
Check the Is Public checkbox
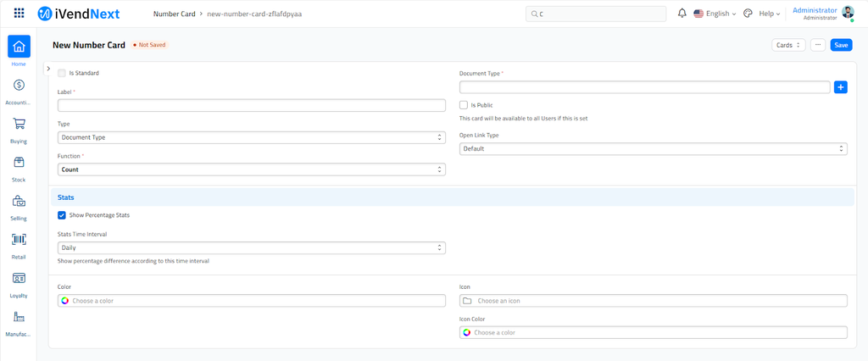click(464, 105)
